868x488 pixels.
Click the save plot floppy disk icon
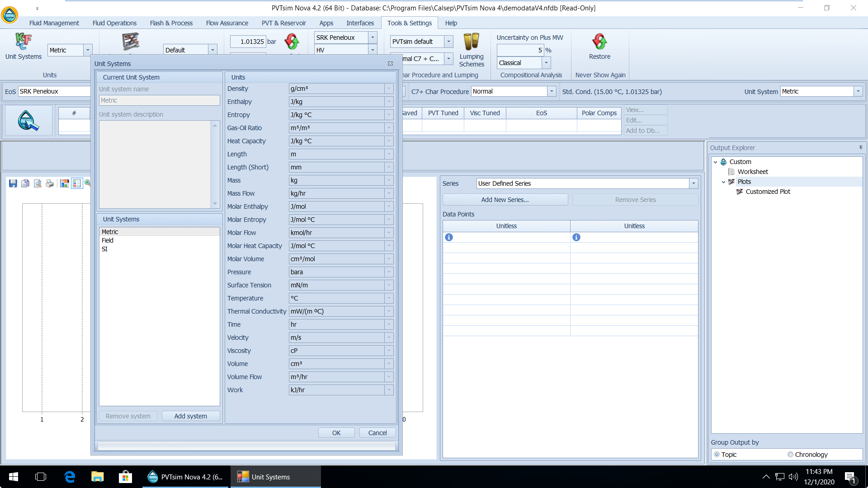pyautogui.click(x=13, y=183)
